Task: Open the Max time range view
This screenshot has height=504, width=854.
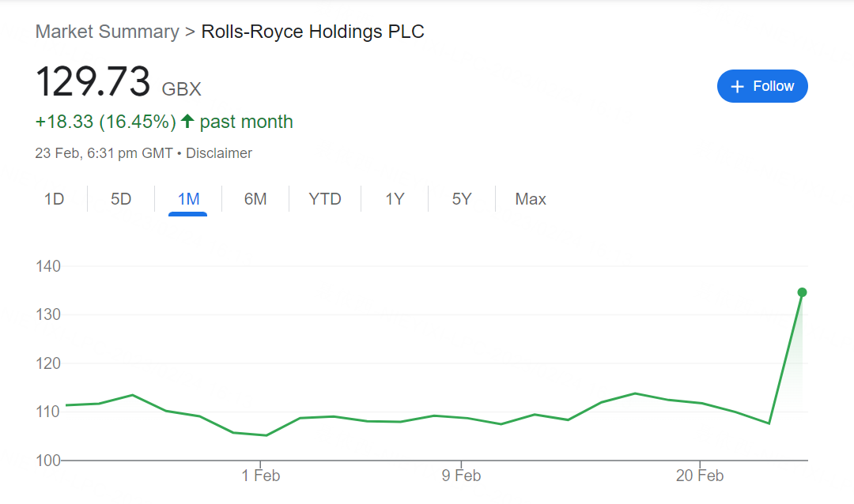Action: pyautogui.click(x=531, y=199)
